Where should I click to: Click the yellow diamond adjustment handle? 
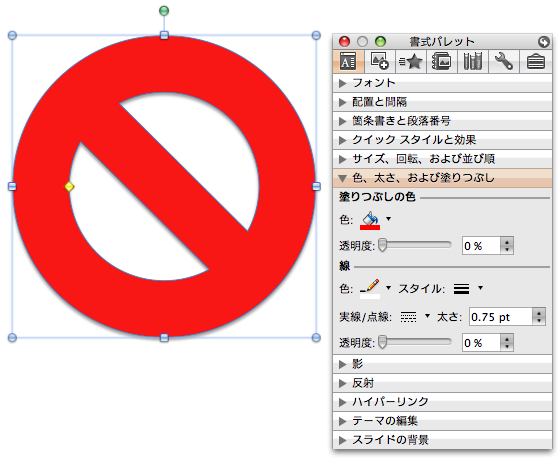[x=69, y=186]
